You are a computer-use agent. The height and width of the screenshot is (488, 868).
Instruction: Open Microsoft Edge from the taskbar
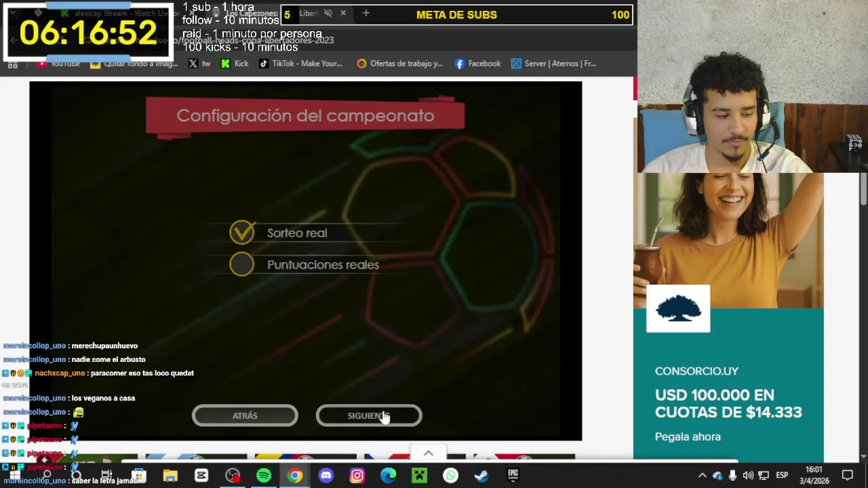pyautogui.click(x=388, y=476)
